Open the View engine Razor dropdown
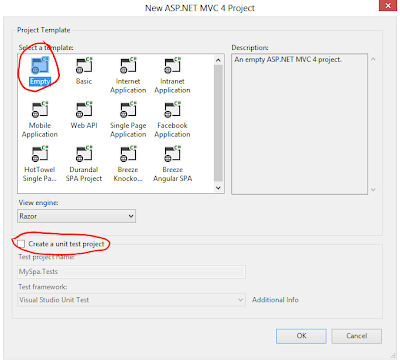Image resolution: width=400 pixels, height=363 pixels. 76,216
